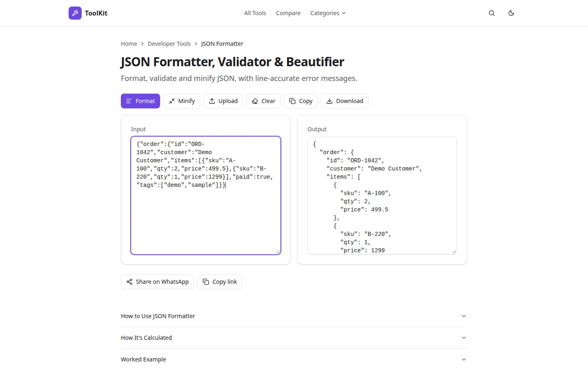Click the ToolKit brand name text
This screenshot has width=588, height=368.
(96, 13)
